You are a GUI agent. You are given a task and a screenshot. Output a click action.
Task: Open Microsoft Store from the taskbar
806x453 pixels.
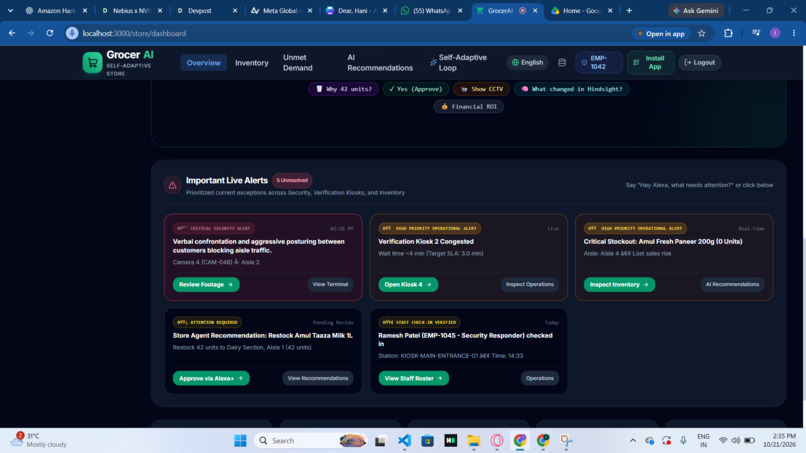(427, 441)
